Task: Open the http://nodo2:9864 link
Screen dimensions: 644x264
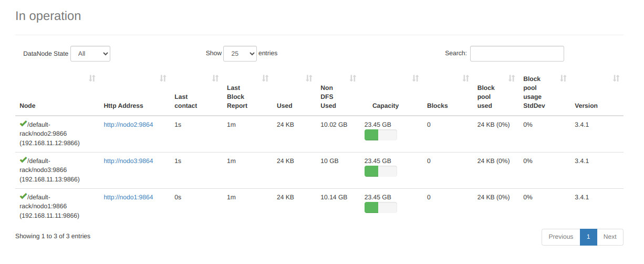Action: (x=128, y=125)
